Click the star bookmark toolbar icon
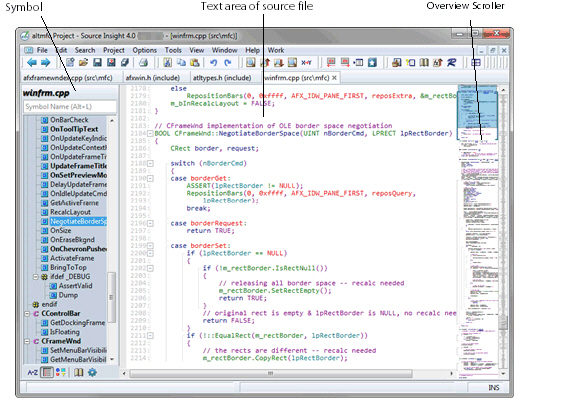 click(372, 63)
